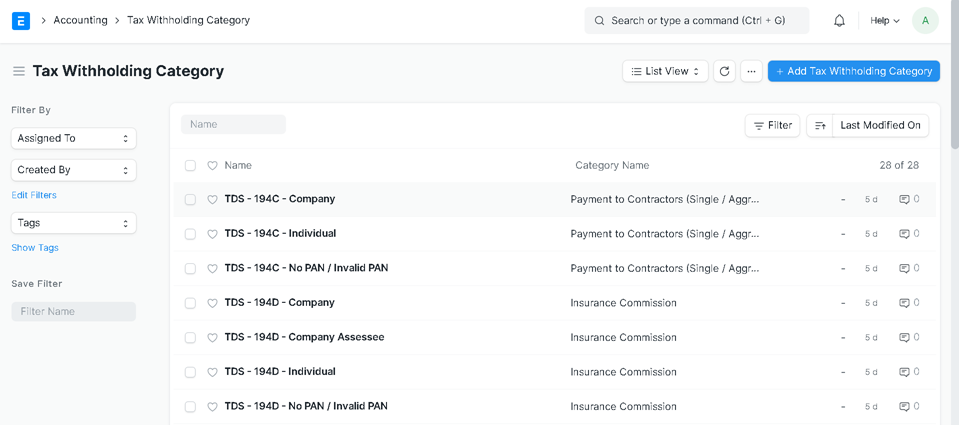Open the Help menu

click(x=884, y=20)
